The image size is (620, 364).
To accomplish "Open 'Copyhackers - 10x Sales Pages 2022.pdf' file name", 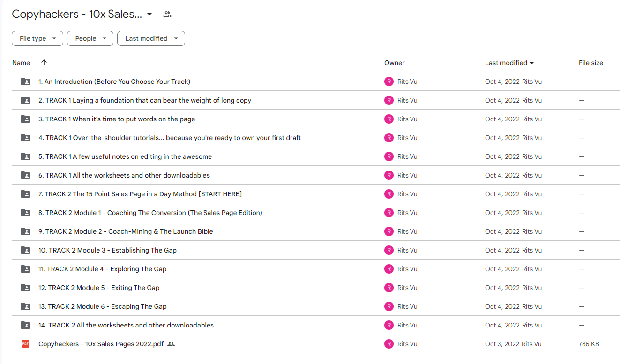I will click(x=101, y=344).
